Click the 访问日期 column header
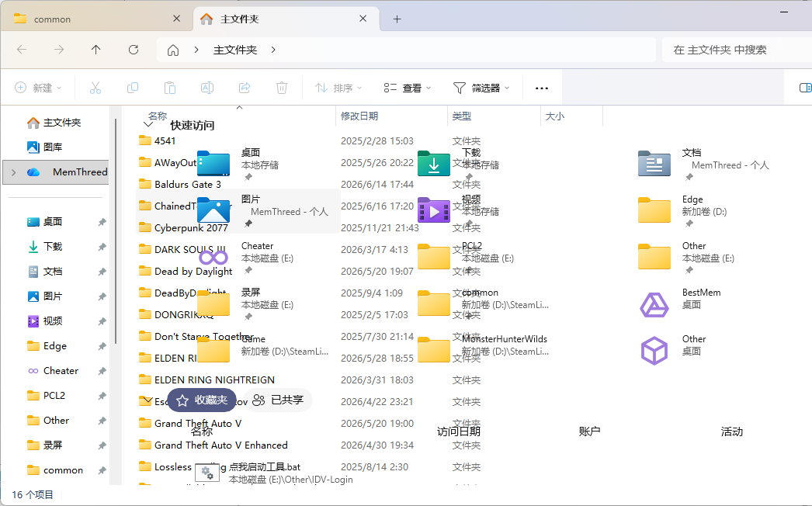The image size is (812, 506). coord(459,431)
